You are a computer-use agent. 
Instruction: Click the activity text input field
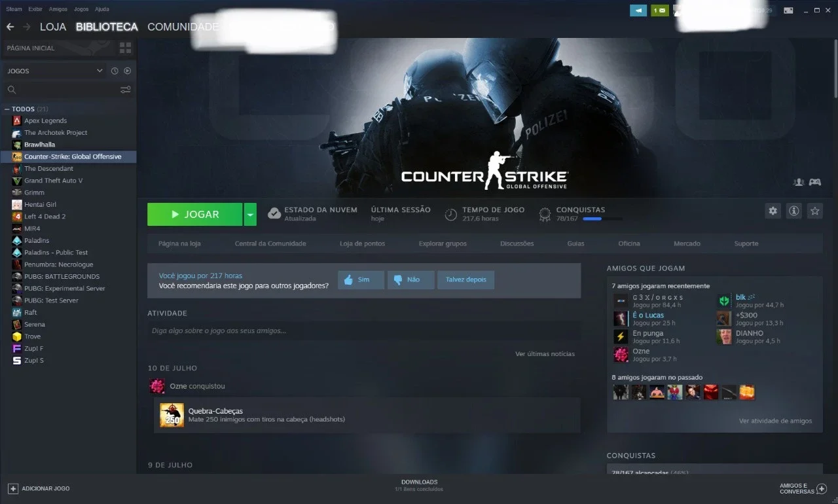[x=363, y=331]
